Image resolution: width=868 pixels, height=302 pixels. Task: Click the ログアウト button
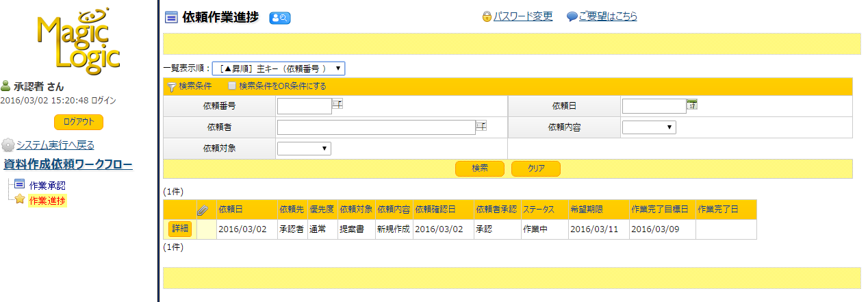click(x=79, y=122)
